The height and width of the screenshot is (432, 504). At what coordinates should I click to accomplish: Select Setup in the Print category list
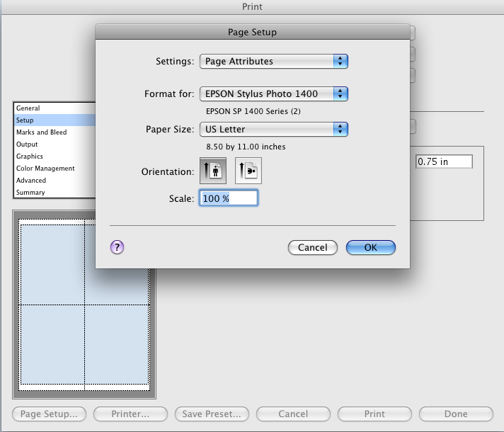coord(55,120)
